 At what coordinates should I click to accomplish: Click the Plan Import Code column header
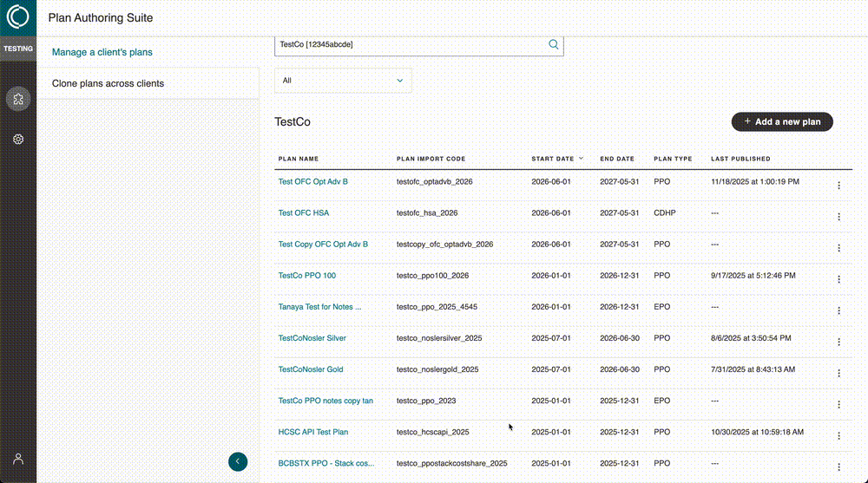[431, 159]
